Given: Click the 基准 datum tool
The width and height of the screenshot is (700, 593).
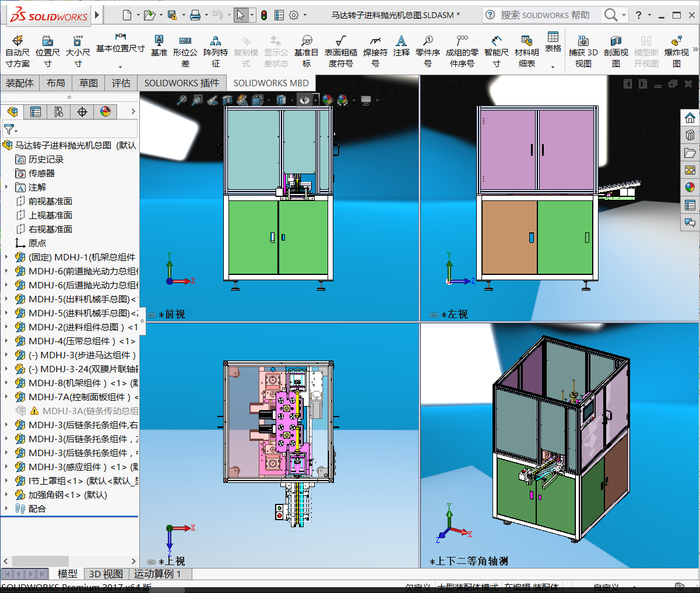Looking at the screenshot, I should tap(159, 45).
